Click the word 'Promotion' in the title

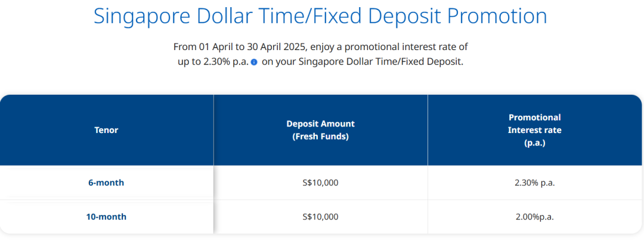[x=497, y=15]
